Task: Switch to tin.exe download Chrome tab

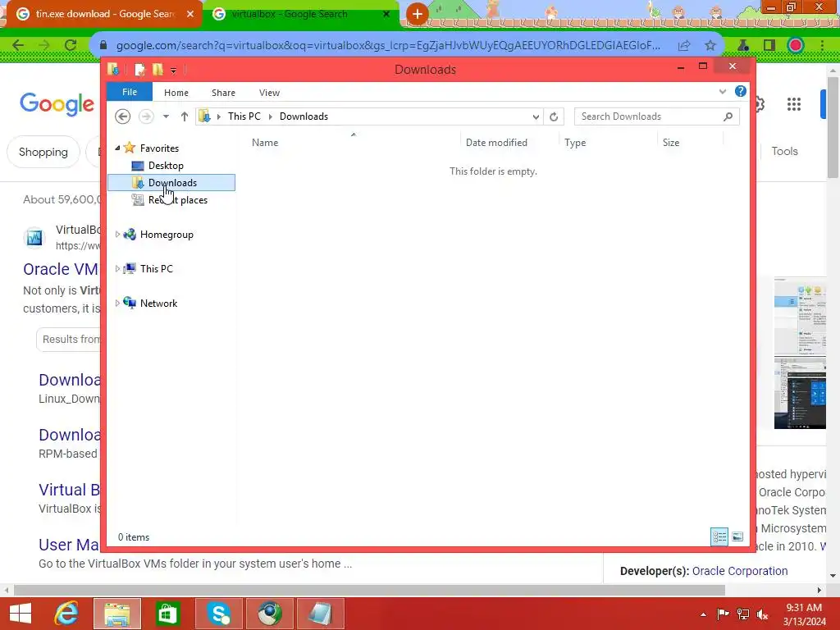Action: pos(104,14)
